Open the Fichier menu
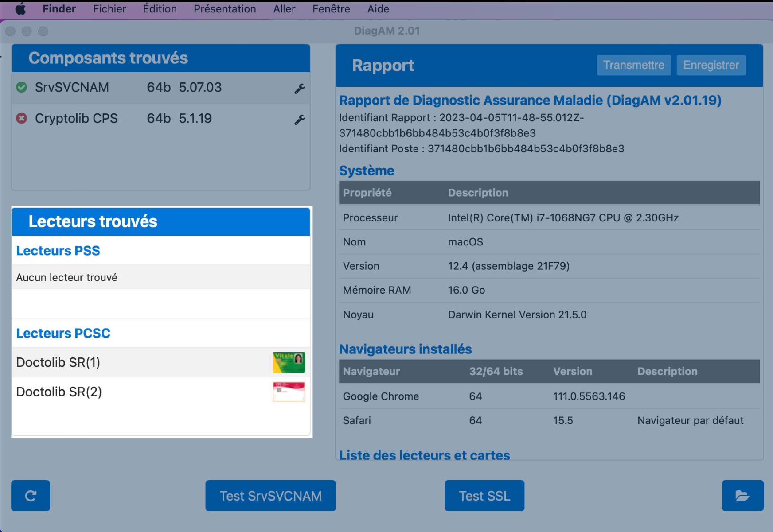 click(109, 9)
